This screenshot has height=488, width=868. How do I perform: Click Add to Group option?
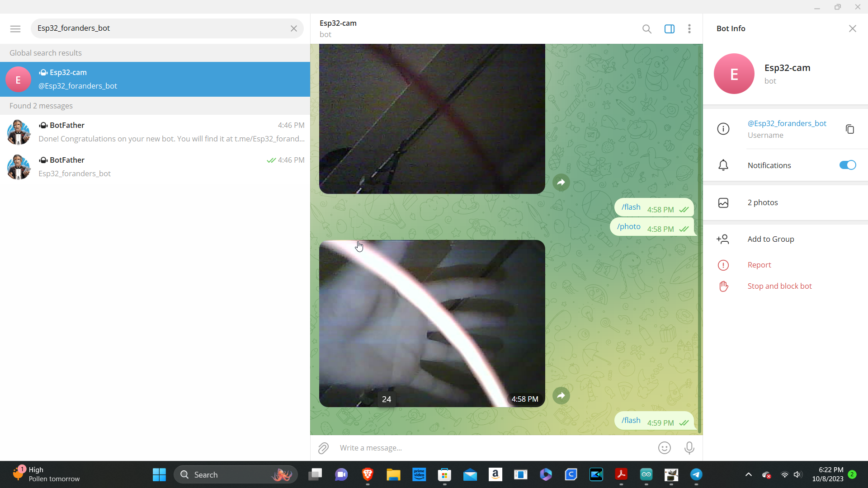[770, 239]
